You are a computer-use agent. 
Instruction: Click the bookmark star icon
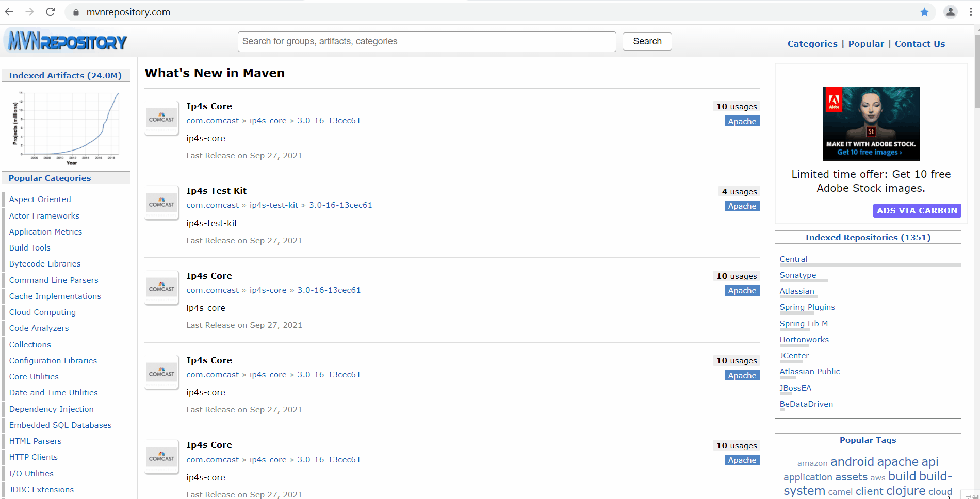pos(924,12)
